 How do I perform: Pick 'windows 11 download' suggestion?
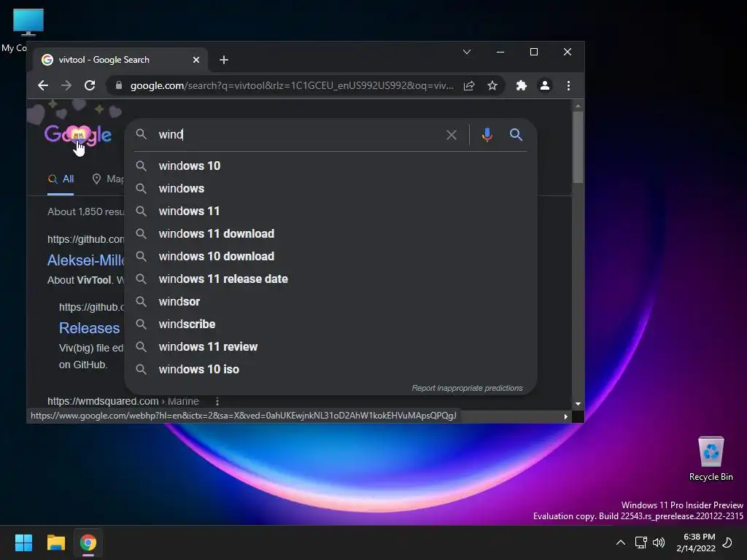(x=330, y=234)
